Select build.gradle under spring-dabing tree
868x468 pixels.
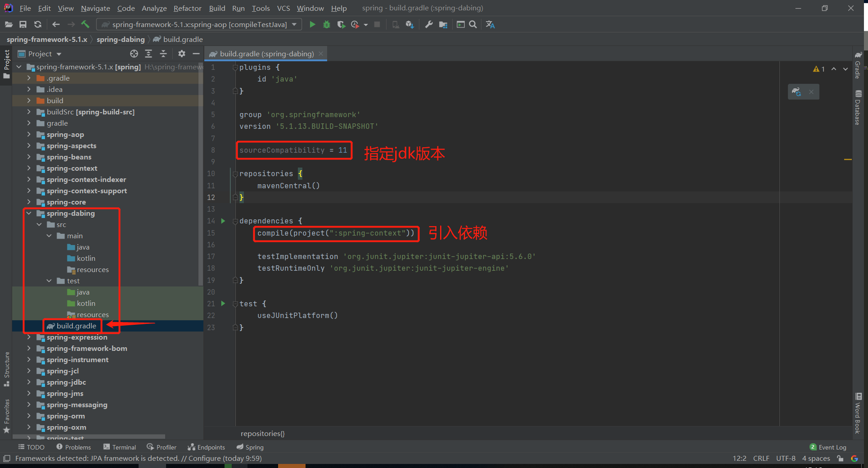[x=76, y=326]
